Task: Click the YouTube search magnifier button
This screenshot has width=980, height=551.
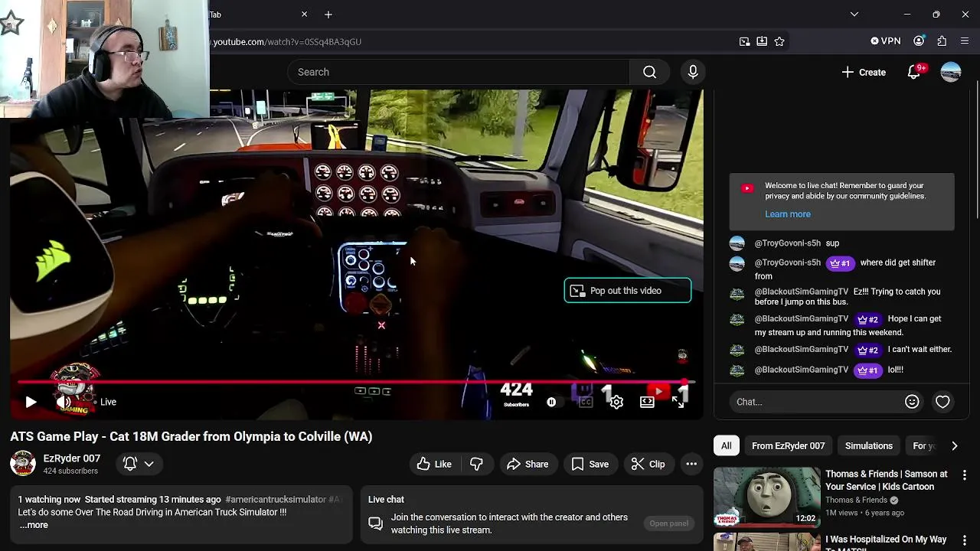Action: pyautogui.click(x=649, y=72)
